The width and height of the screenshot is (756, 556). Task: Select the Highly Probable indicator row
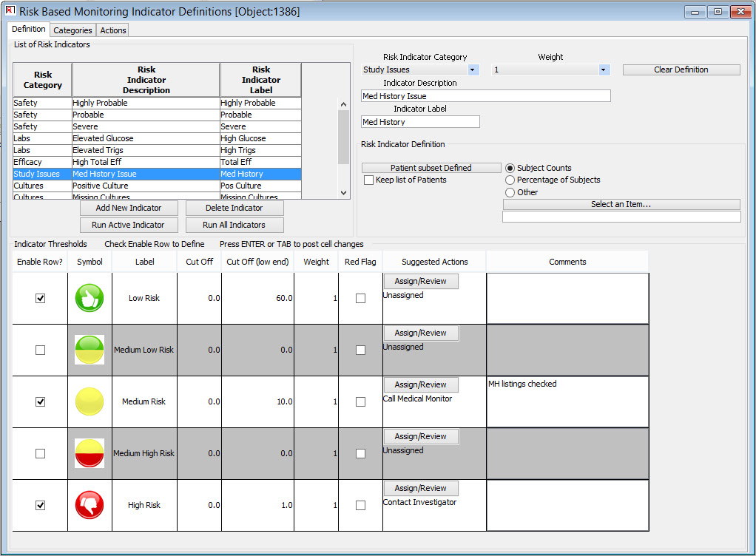click(x=157, y=103)
